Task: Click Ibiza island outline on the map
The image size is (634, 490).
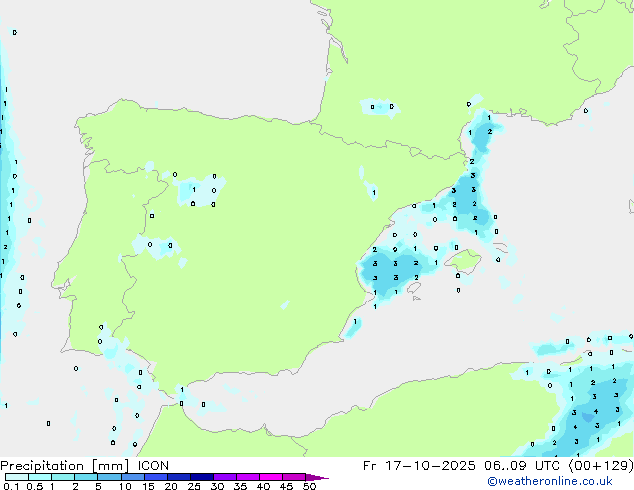Action: point(414,287)
